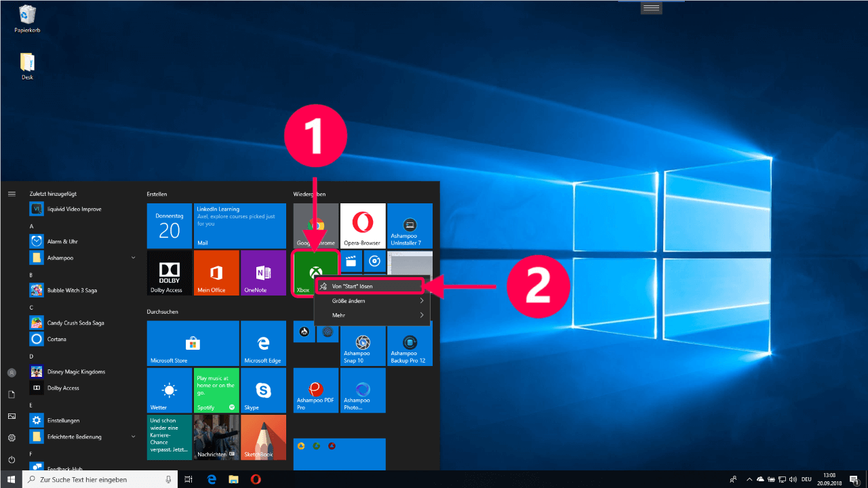Open Settings gear in Start rail
This screenshot has width=868, height=488.
point(12,438)
